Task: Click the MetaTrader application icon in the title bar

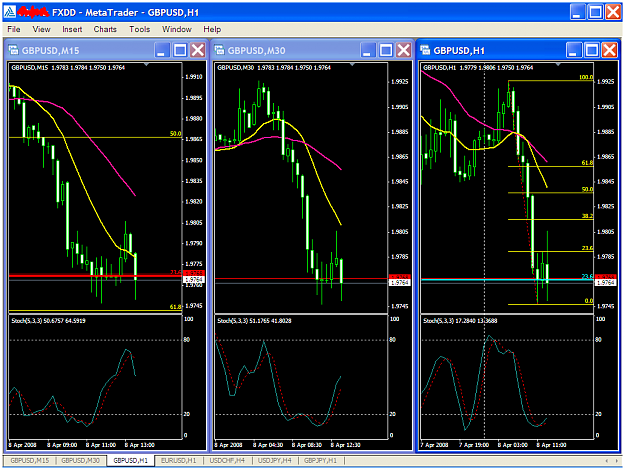Action: pyautogui.click(x=10, y=12)
